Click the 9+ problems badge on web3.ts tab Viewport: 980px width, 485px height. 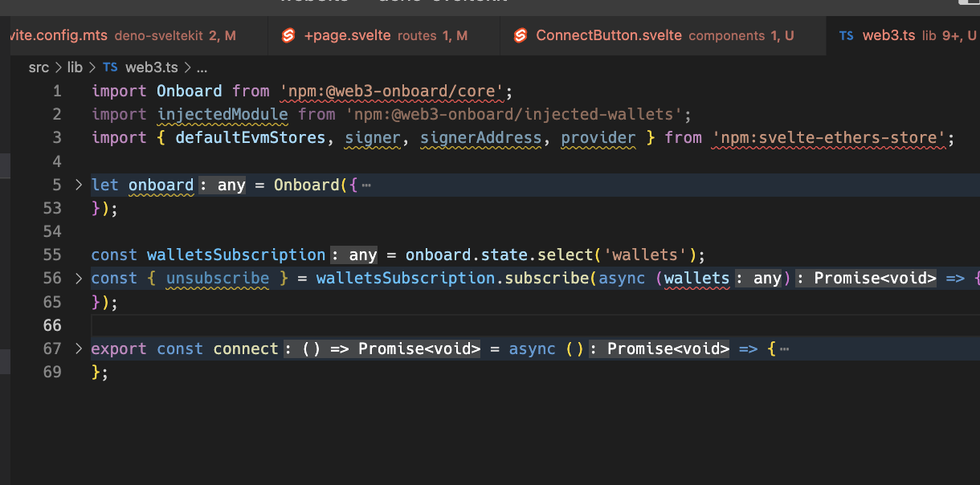tap(951, 35)
